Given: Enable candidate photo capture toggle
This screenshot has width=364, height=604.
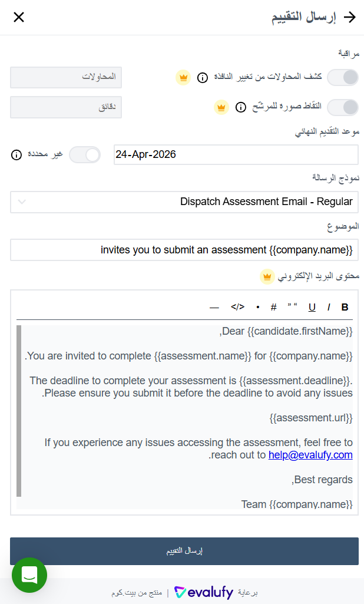Looking at the screenshot, I should (x=343, y=107).
